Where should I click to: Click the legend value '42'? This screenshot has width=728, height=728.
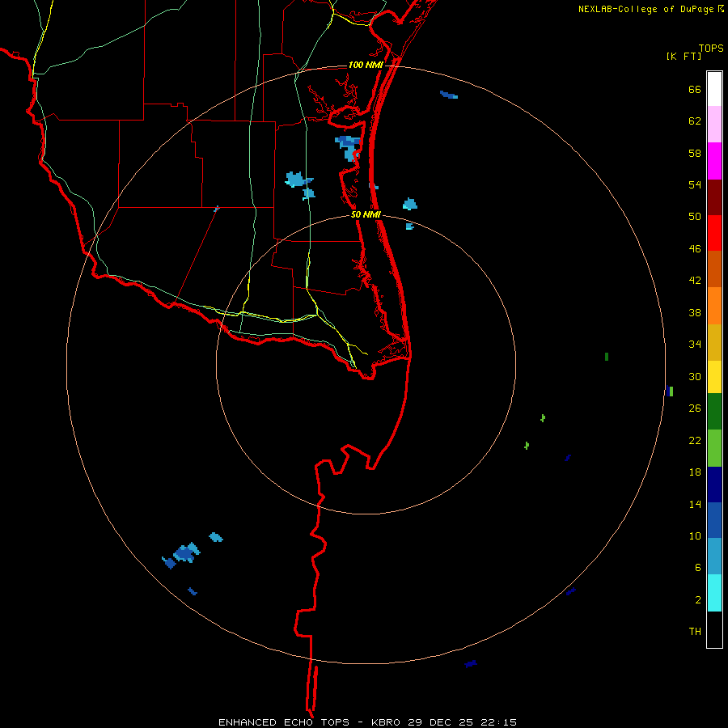(695, 281)
